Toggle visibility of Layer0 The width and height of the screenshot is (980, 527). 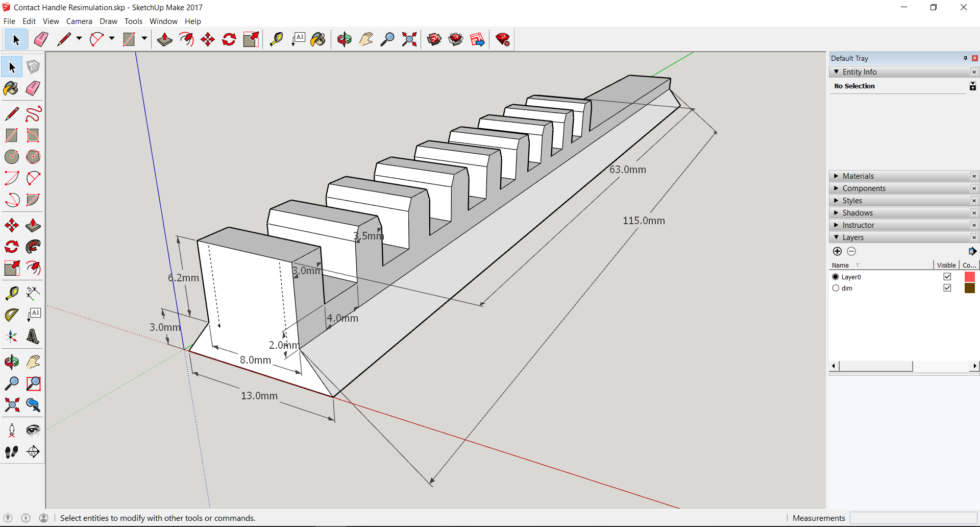point(947,277)
